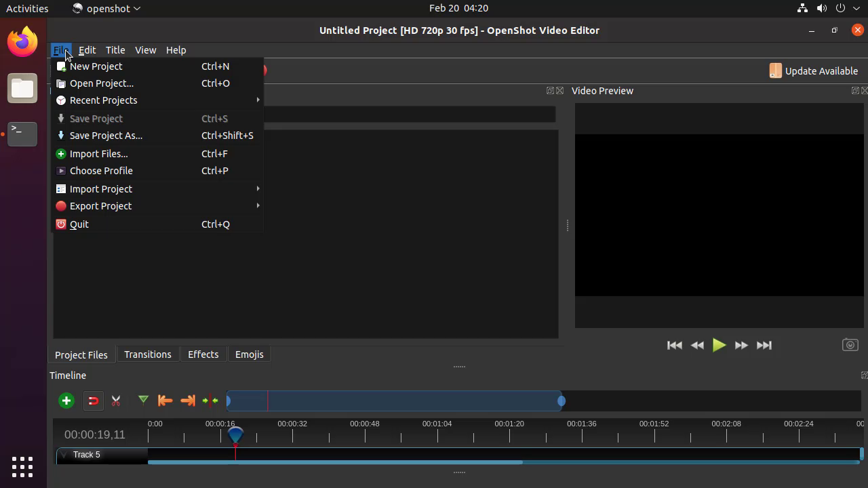The image size is (868, 488).
Task: Click the Import Project icon
Action: (x=61, y=189)
